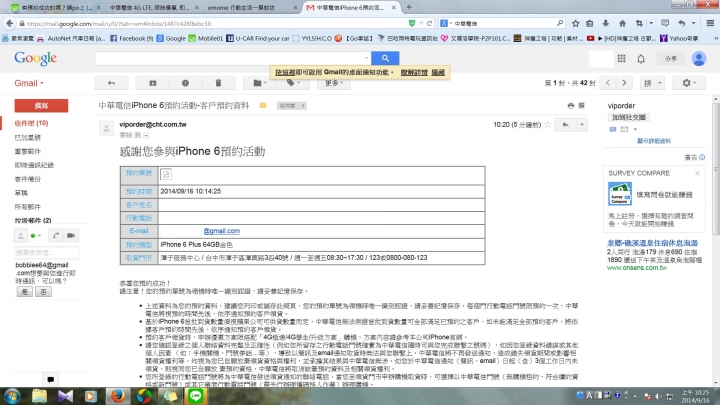
Task: Close the SURVEY COMPARE ad
Action: tap(697, 173)
